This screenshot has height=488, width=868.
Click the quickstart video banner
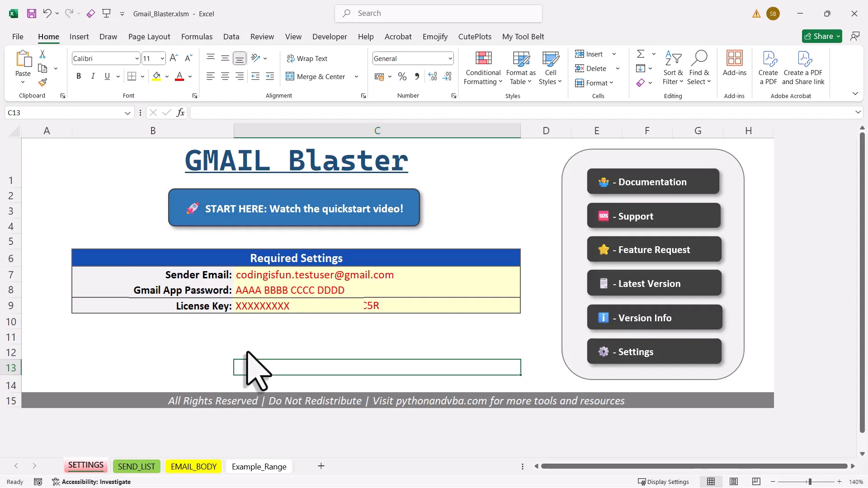(294, 208)
